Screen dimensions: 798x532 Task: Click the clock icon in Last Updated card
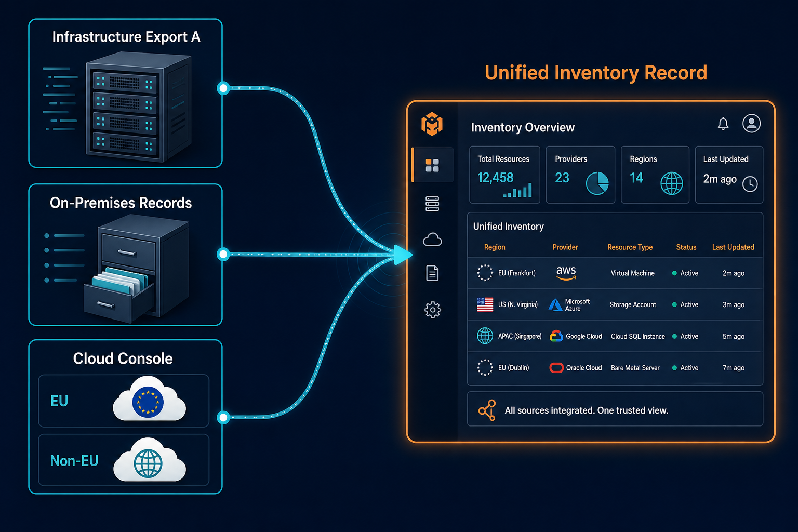(x=750, y=183)
